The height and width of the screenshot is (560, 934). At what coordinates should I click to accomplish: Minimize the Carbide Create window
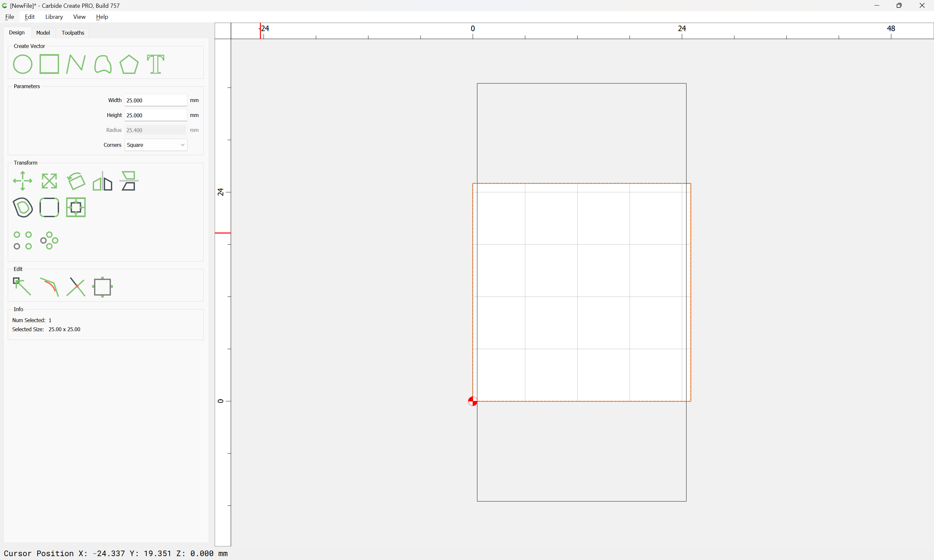point(877,6)
